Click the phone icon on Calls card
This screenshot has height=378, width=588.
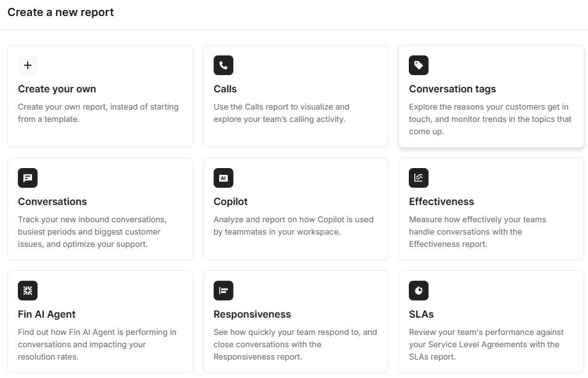coord(224,65)
